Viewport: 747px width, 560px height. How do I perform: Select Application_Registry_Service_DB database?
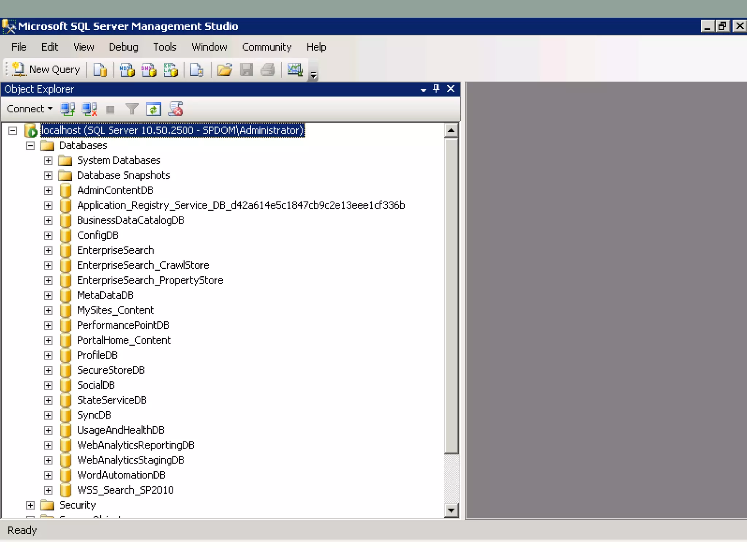pos(241,206)
